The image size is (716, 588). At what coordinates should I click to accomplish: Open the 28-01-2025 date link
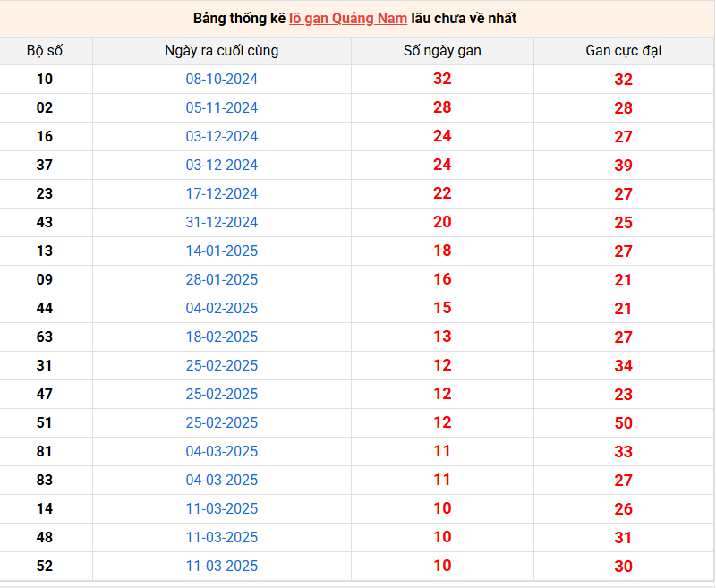[222, 280]
